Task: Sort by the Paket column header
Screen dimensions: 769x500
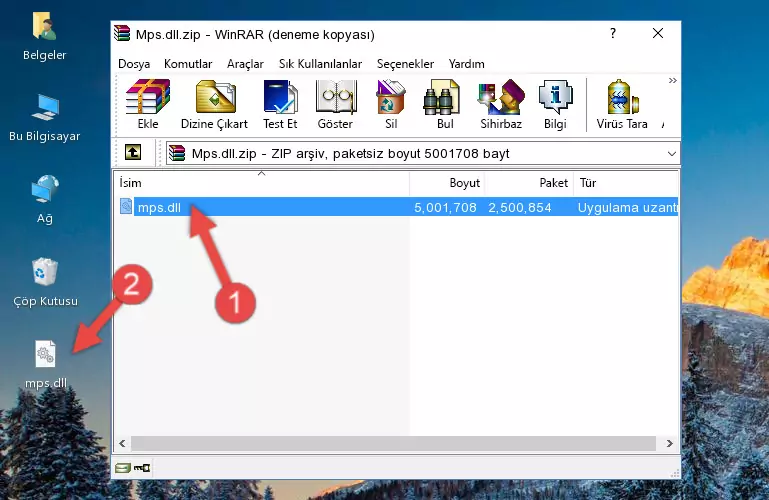Action: click(x=529, y=183)
